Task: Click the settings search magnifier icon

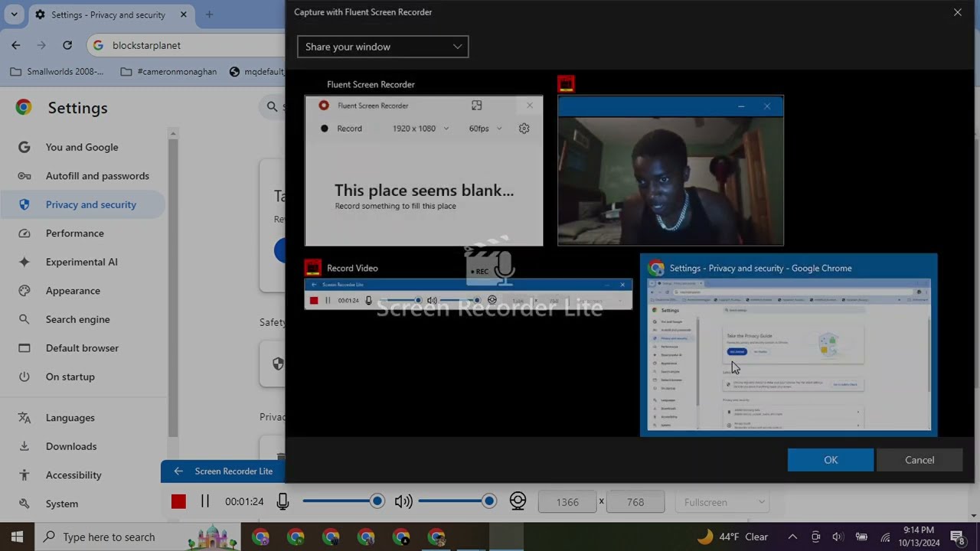Action: pos(273,107)
